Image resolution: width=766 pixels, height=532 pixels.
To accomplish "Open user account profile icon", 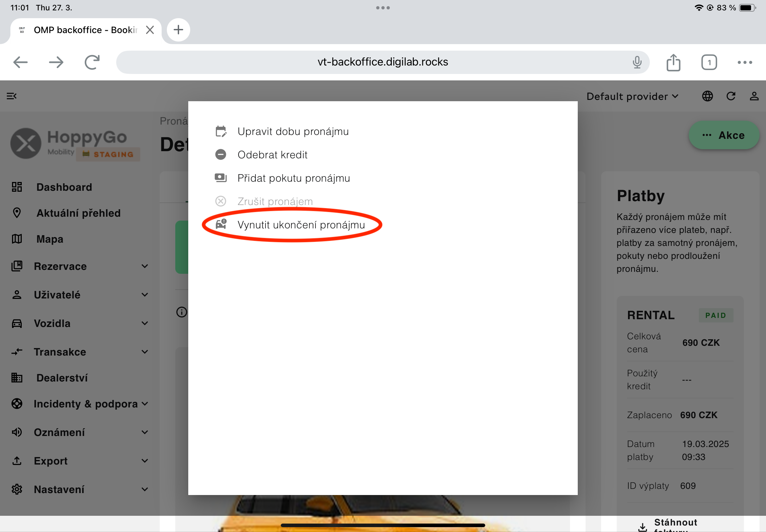I will tap(754, 96).
